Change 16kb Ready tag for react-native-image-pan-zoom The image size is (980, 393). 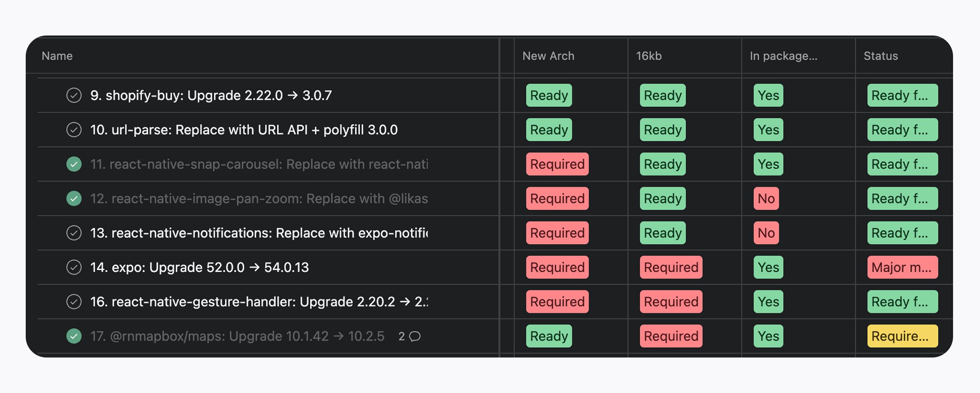[x=663, y=198]
